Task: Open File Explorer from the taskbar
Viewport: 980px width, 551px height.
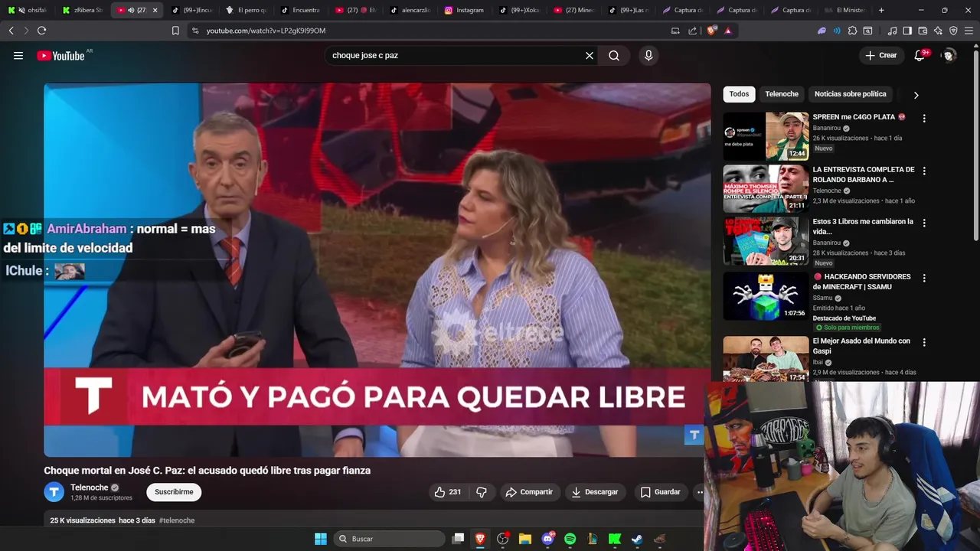Action: click(x=525, y=539)
